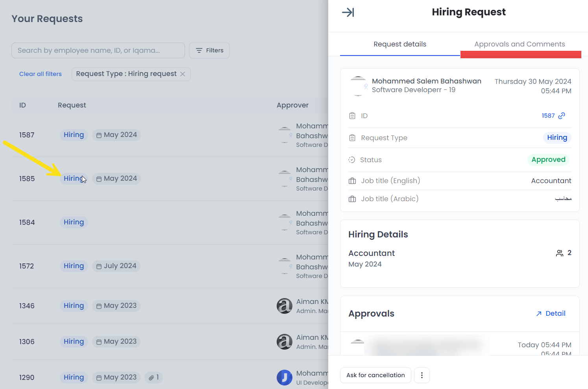Screen dimensions: 588x389
Task: Click the paperclip attachment icon on request 1290
Action: [x=151, y=377]
